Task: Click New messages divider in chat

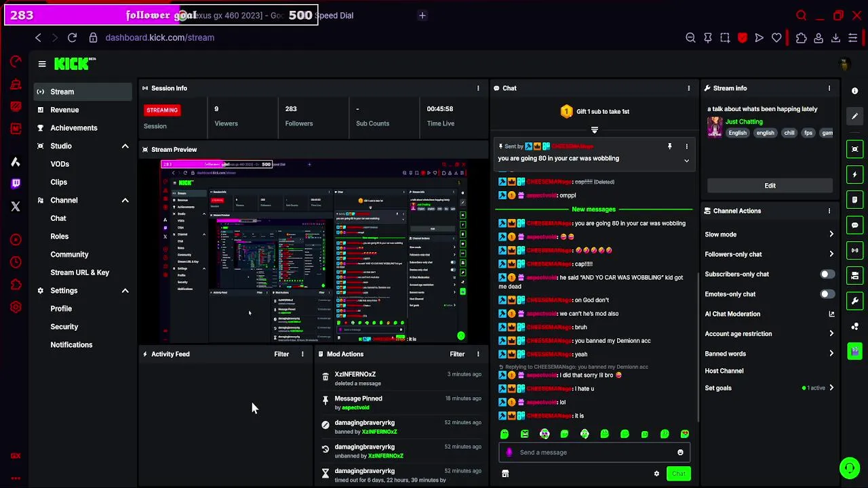Action: 593,209
